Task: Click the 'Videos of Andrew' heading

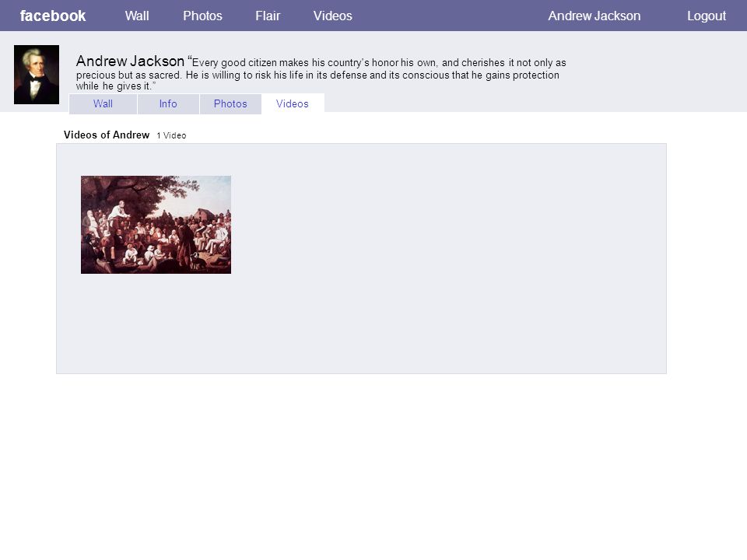Action: 107,135
